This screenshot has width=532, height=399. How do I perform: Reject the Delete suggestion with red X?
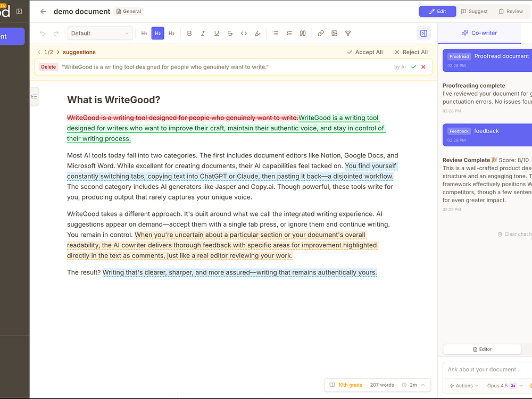[x=423, y=67]
